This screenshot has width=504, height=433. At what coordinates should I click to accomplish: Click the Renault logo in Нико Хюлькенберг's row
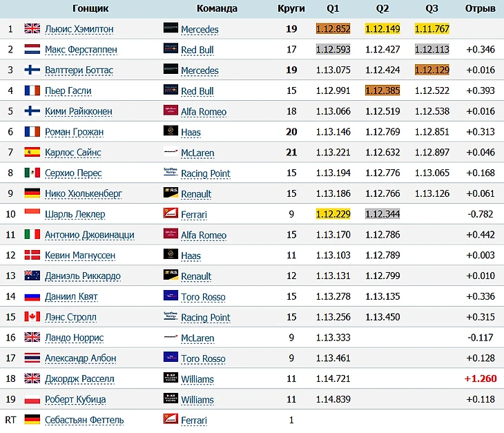[171, 193]
